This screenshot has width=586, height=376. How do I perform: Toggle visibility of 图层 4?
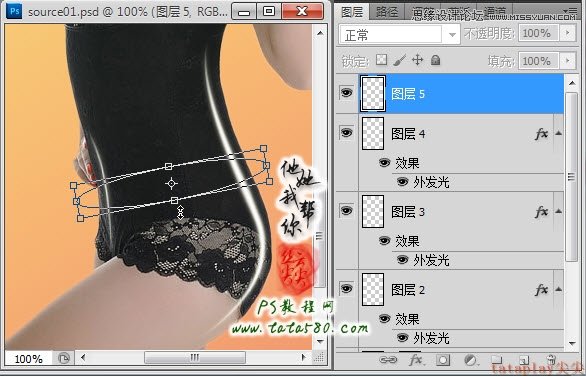(x=346, y=132)
